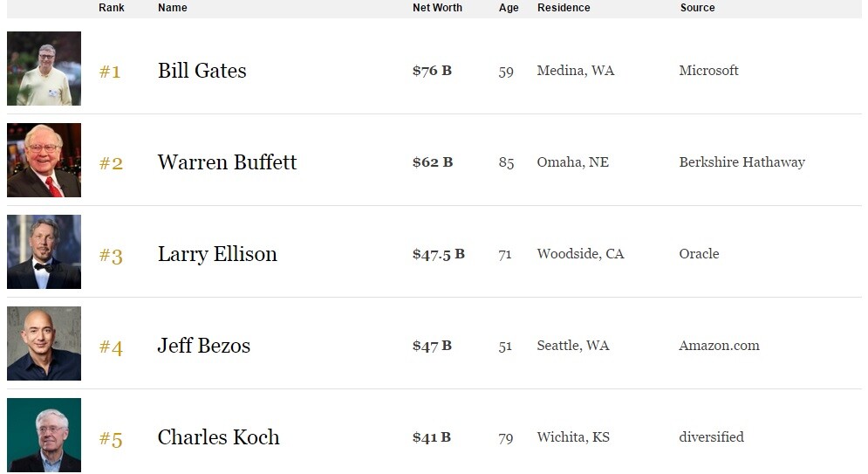The height and width of the screenshot is (474, 868).
Task: Open Jeff Bezos profile photo
Action: pyautogui.click(x=44, y=343)
